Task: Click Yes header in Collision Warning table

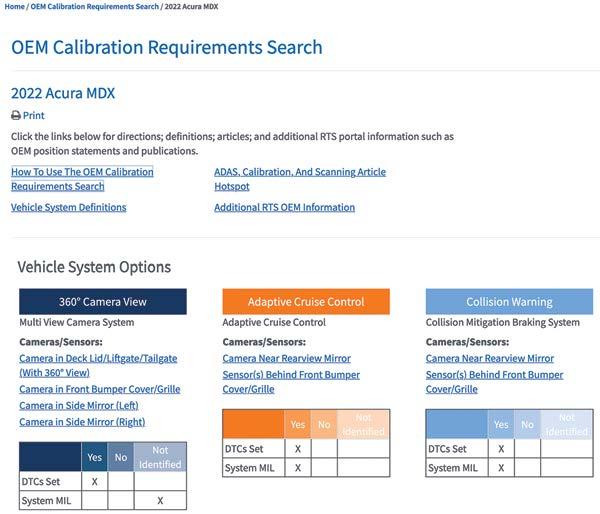Action: pos(501,424)
